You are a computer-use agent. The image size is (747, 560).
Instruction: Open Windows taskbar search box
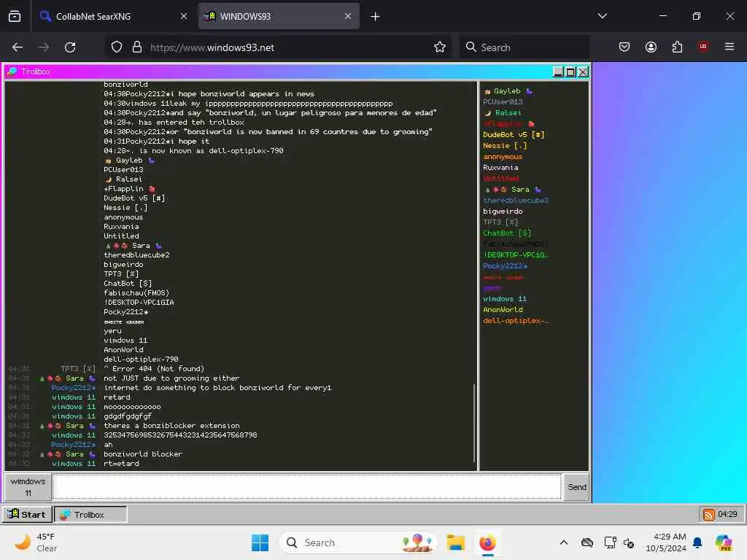click(358, 542)
